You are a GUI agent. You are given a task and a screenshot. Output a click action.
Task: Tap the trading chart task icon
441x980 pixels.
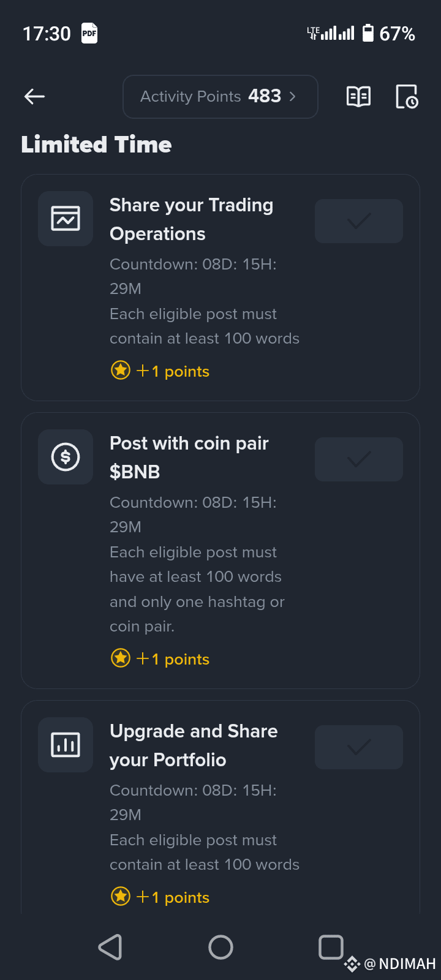coord(66,219)
